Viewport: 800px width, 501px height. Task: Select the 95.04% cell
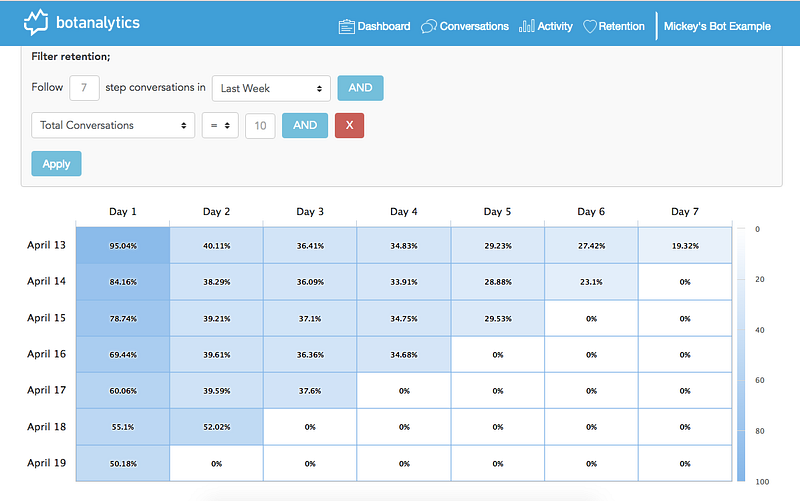(123, 245)
